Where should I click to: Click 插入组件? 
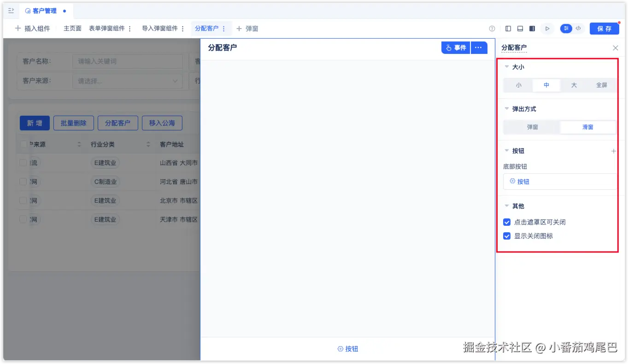click(32, 29)
